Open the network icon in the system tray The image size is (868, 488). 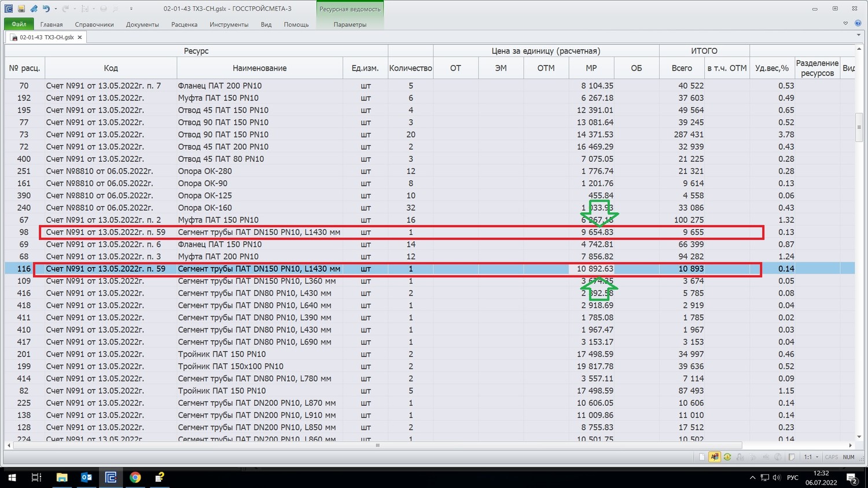(764, 478)
